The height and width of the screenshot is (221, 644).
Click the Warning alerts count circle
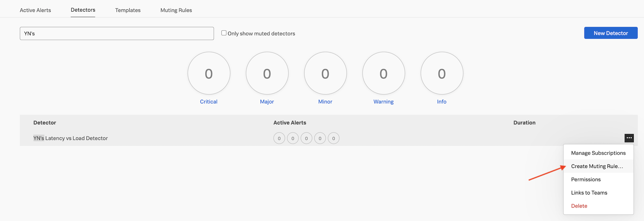pyautogui.click(x=383, y=73)
